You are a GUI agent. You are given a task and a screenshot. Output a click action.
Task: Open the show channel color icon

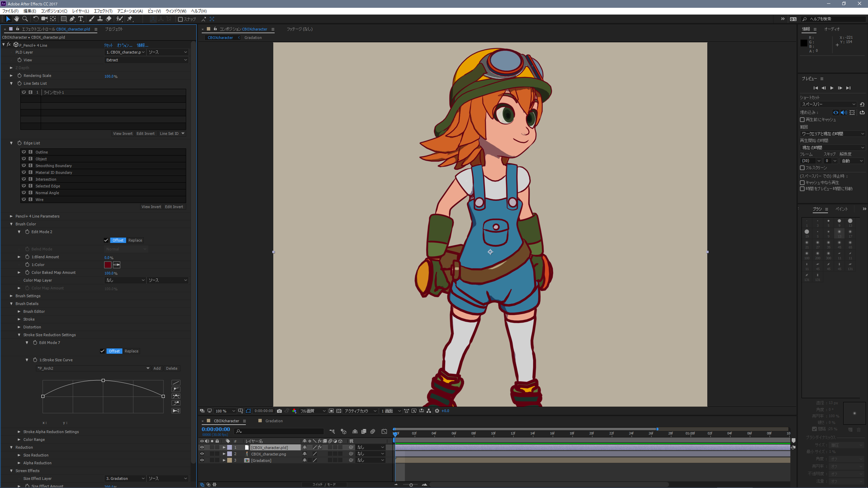(294, 411)
